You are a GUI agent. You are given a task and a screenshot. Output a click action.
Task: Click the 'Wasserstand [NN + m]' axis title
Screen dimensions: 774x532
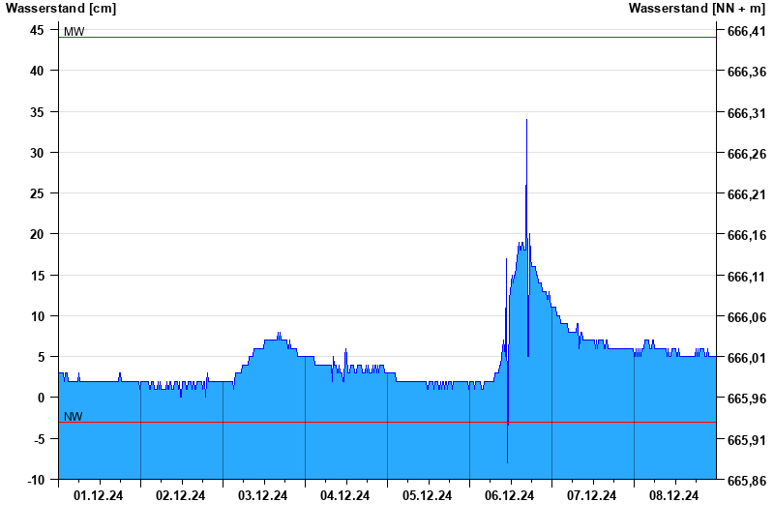[697, 9]
